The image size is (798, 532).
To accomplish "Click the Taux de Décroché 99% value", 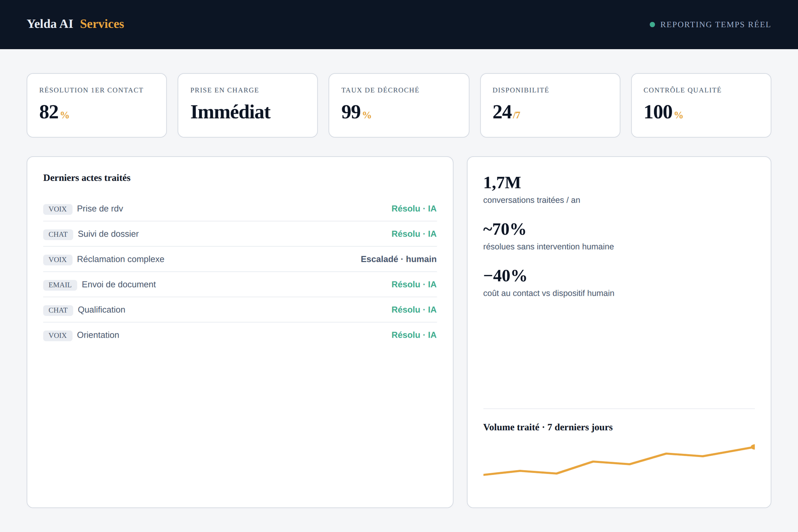I will point(356,112).
